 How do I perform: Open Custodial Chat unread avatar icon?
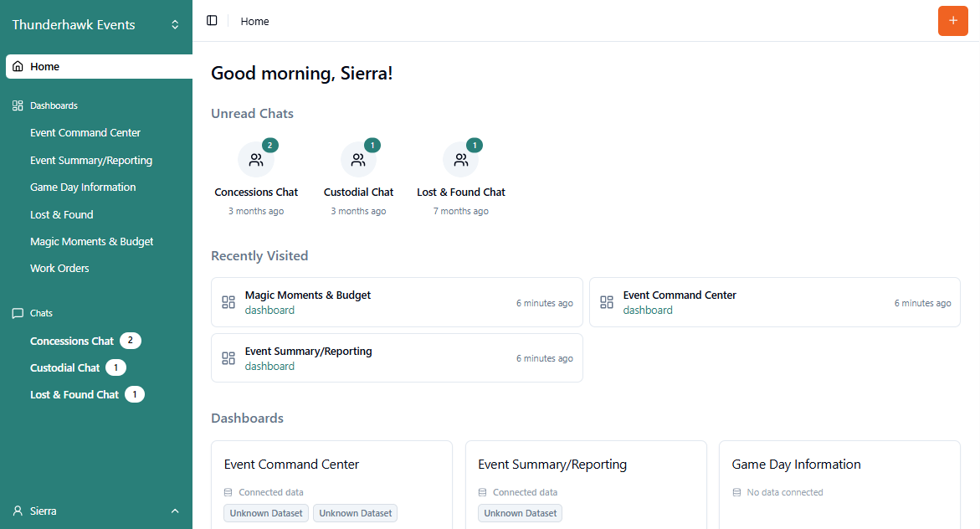(x=358, y=160)
